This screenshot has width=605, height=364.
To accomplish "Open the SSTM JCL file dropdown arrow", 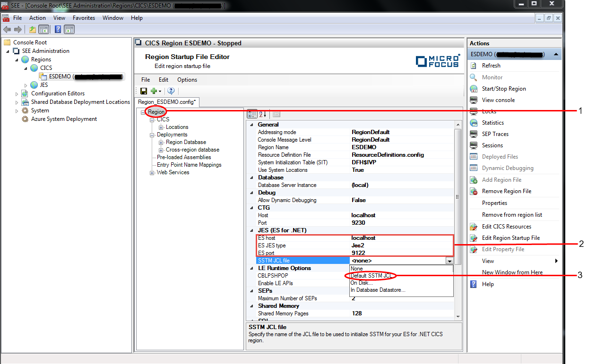I will 449,261.
